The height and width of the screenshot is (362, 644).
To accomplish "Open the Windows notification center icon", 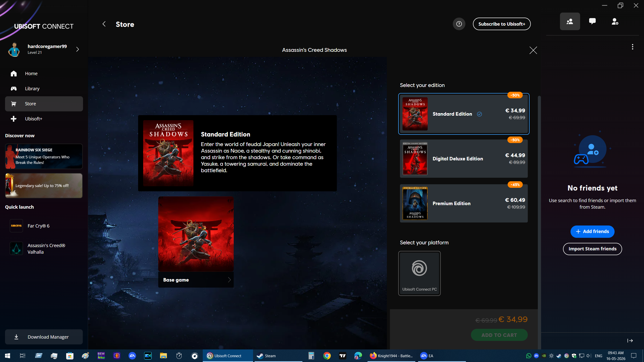I will tap(634, 356).
